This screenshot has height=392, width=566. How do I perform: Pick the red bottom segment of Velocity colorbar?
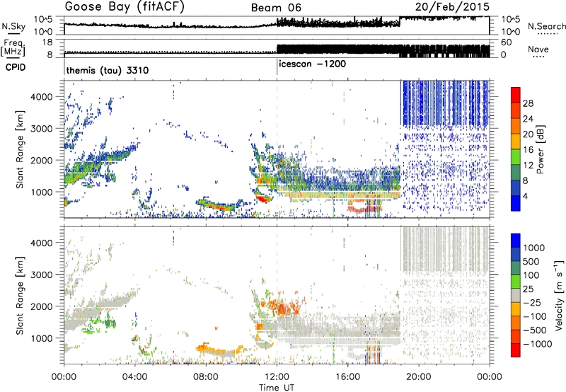[x=516, y=350]
